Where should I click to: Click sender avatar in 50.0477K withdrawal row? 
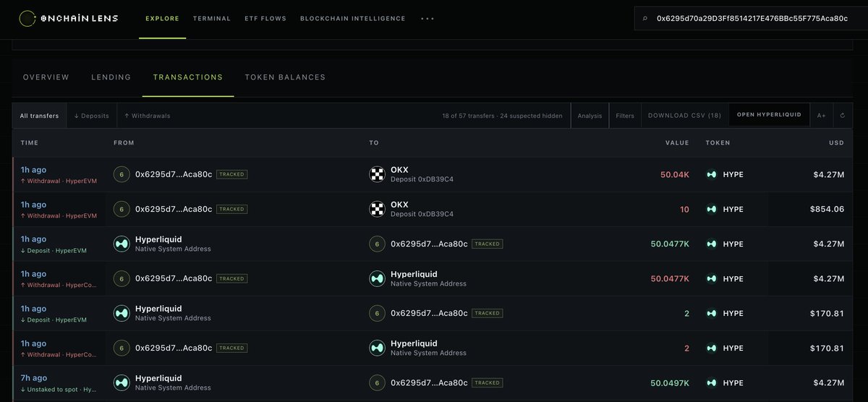122,278
